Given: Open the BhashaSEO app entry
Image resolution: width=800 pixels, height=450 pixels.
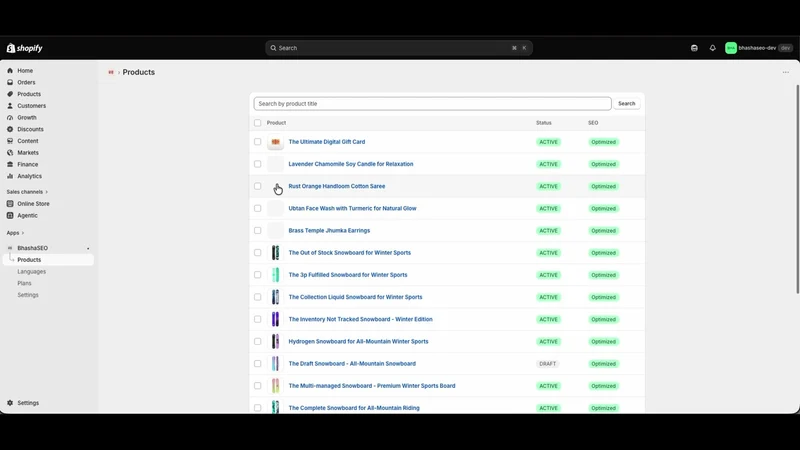Looking at the screenshot, I should [x=33, y=248].
